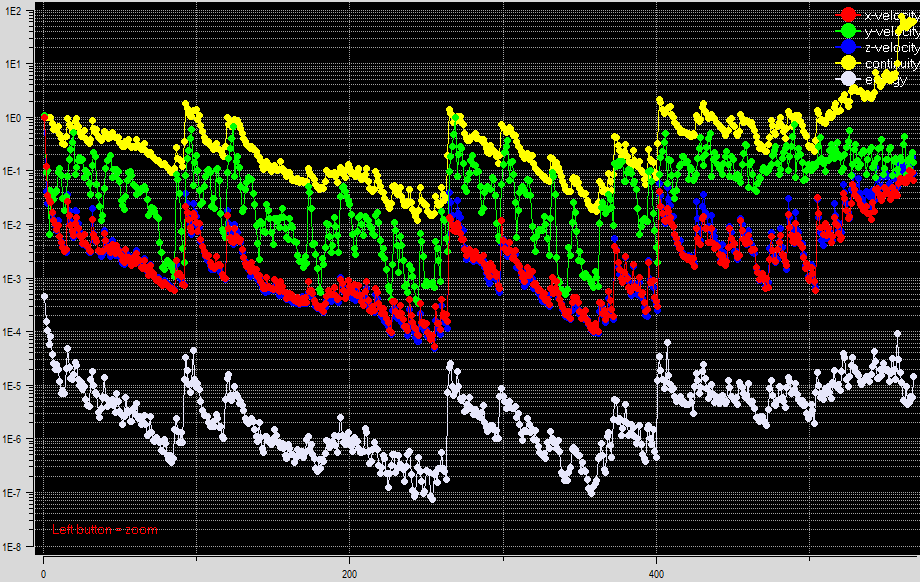Click the 1E2 label on vertical axis

(x=21, y=10)
